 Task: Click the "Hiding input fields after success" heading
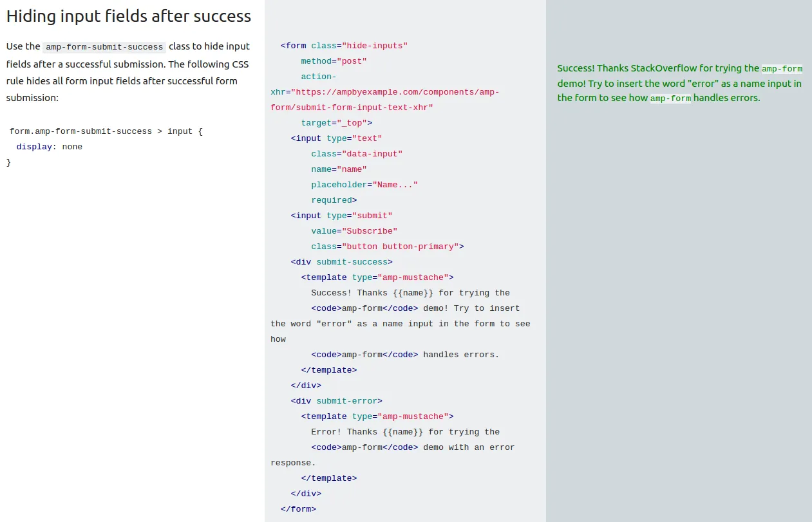point(129,16)
